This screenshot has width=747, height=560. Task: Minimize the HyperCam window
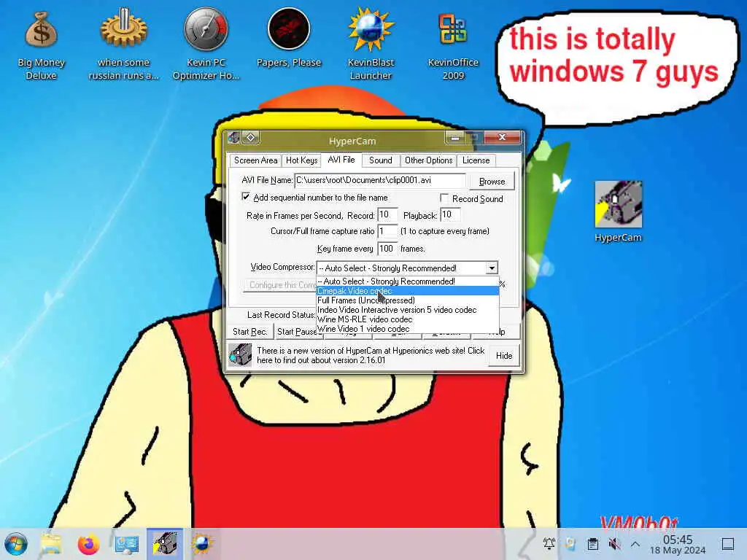click(455, 138)
